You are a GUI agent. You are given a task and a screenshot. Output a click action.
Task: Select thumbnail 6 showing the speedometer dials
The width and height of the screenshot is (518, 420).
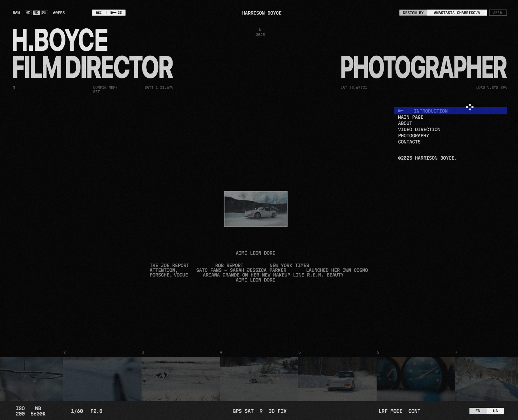(415, 378)
